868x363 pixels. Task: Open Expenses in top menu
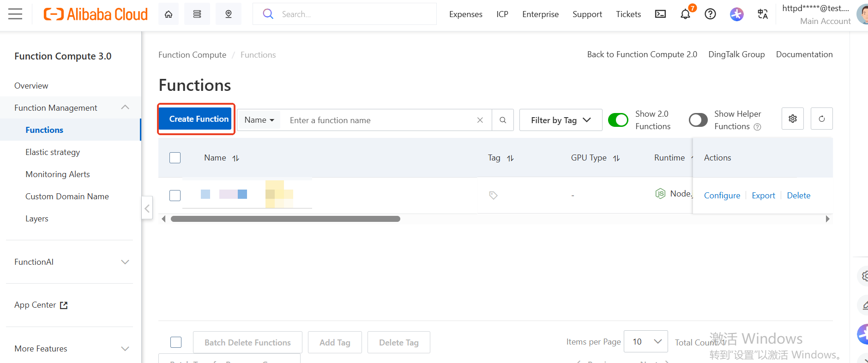tap(466, 14)
